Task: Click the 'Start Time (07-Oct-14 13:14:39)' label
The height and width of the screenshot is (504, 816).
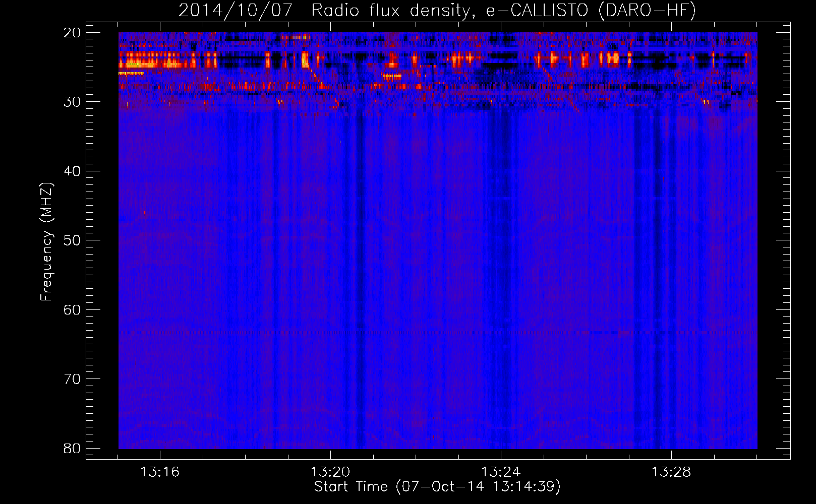Action: [x=437, y=487]
